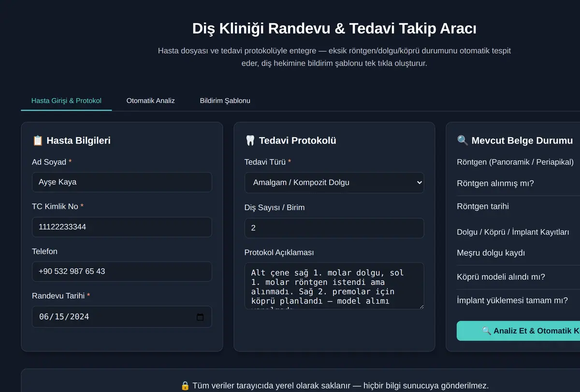580x392 pixels.
Task: Click the 'Röntgen alınmış mı?' label
Action: click(x=495, y=183)
